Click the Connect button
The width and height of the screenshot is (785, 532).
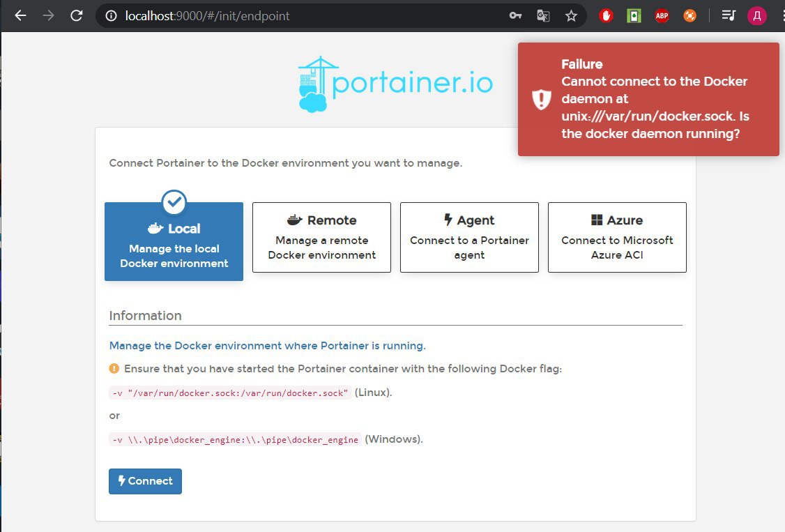145,481
